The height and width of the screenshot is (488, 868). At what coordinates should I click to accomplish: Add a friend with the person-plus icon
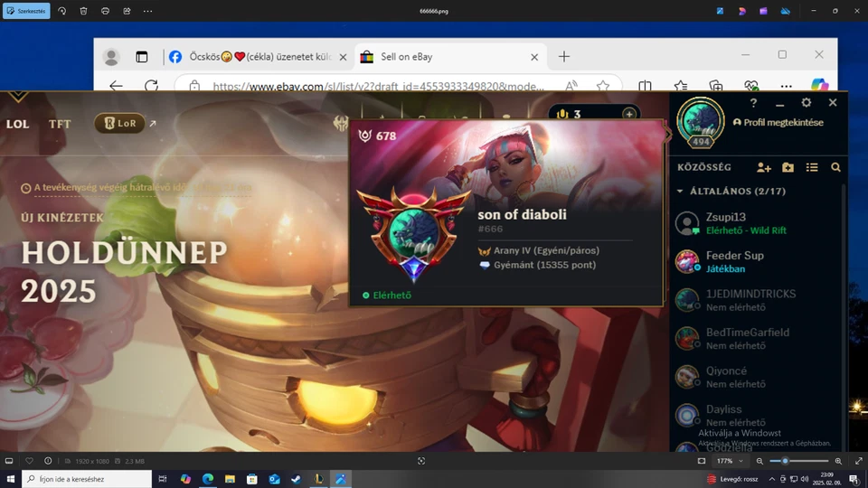(x=764, y=167)
